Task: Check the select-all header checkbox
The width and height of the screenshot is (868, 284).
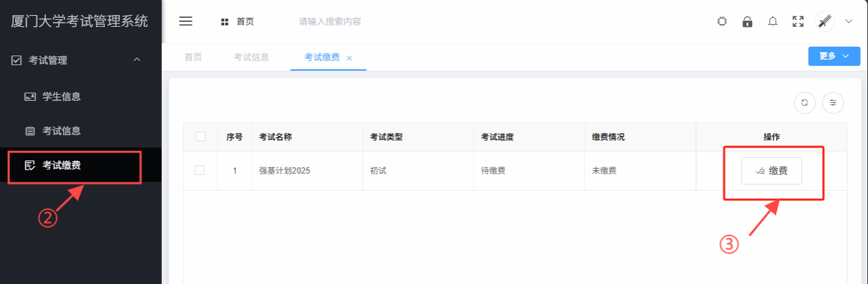Action: tap(201, 137)
